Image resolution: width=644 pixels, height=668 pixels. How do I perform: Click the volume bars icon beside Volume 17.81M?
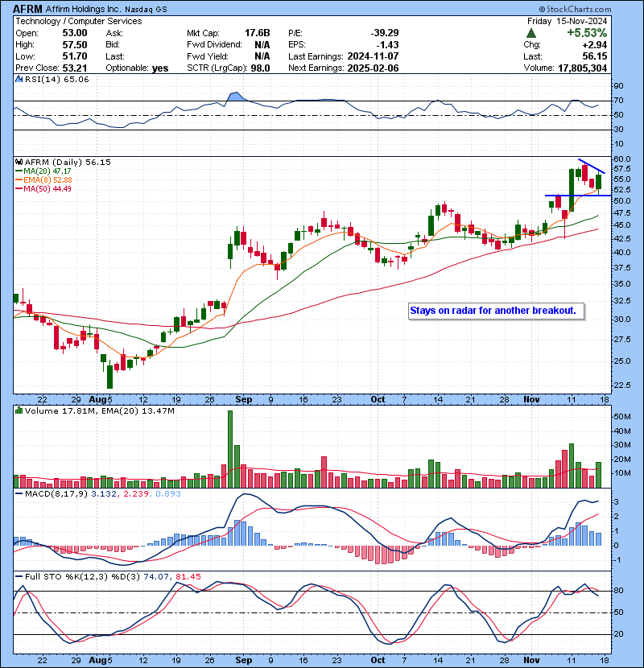(19, 410)
